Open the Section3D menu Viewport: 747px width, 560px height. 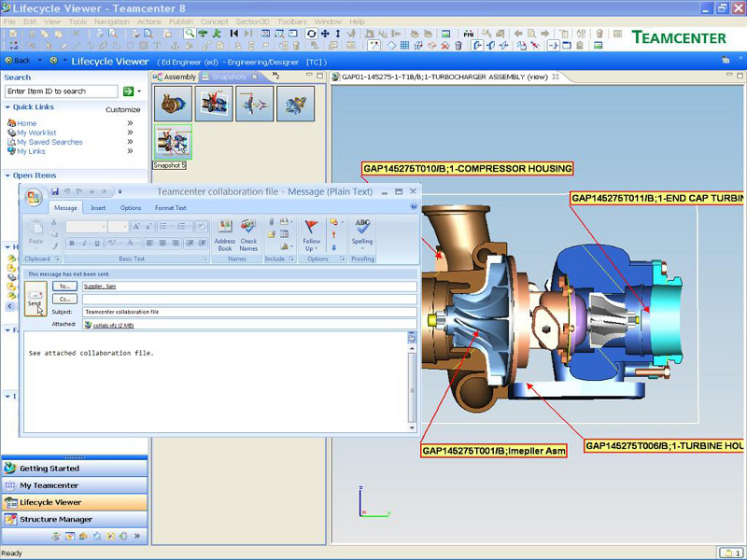252,21
